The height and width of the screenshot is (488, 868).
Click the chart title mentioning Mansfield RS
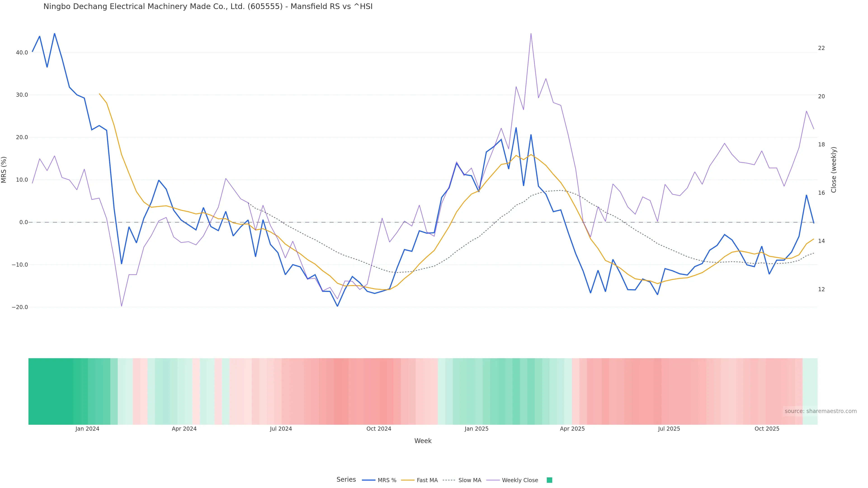click(x=208, y=7)
